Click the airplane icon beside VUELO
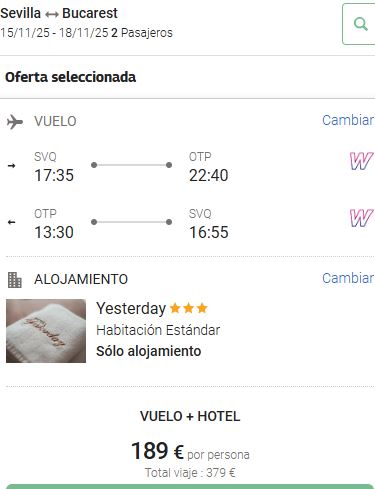Image resolution: width=375 pixels, height=489 pixels. click(15, 122)
